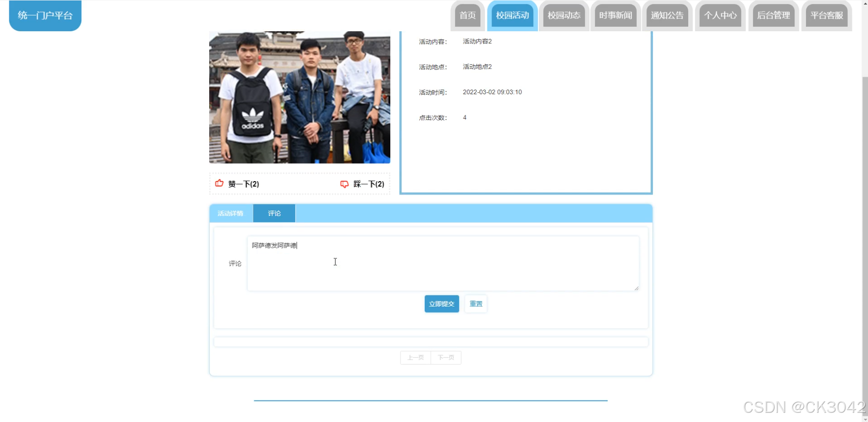Select the 校园活动 navigation tab
Image resolution: width=868 pixels, height=422 pixels.
pos(512,15)
